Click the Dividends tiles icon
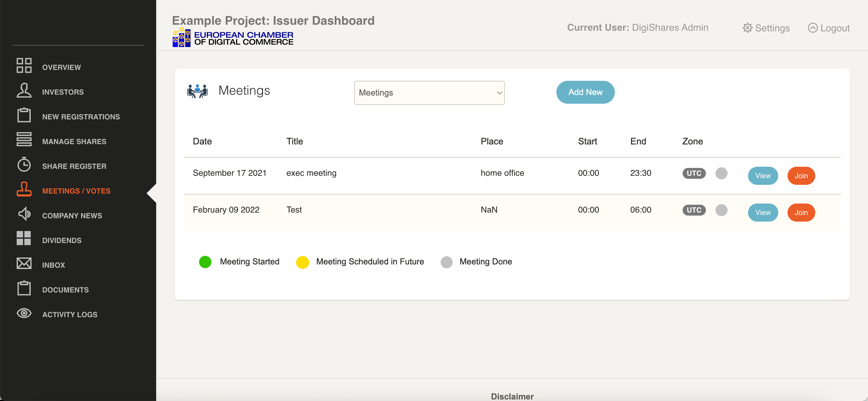This screenshot has height=401, width=868. (x=24, y=238)
